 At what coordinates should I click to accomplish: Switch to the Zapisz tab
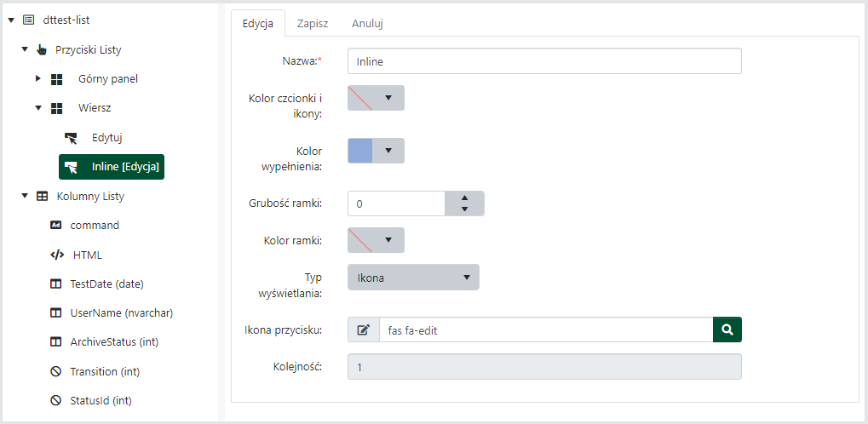313,24
